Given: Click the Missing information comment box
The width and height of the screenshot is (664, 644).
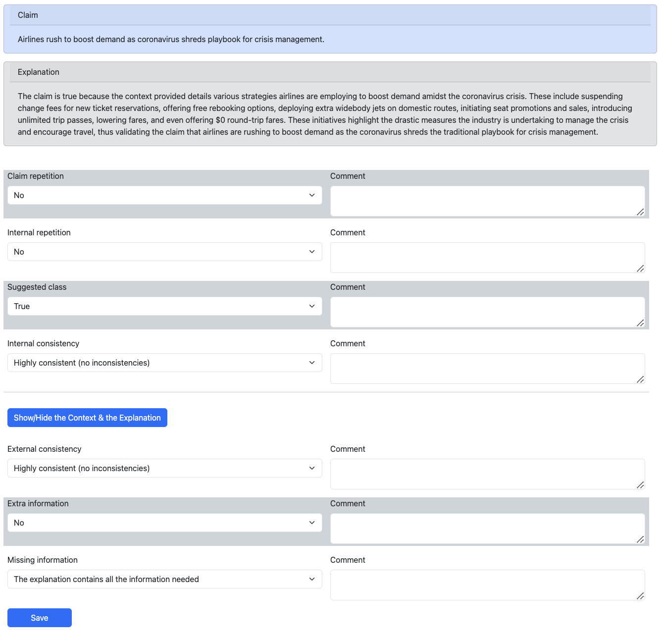Looking at the screenshot, I should (487, 585).
